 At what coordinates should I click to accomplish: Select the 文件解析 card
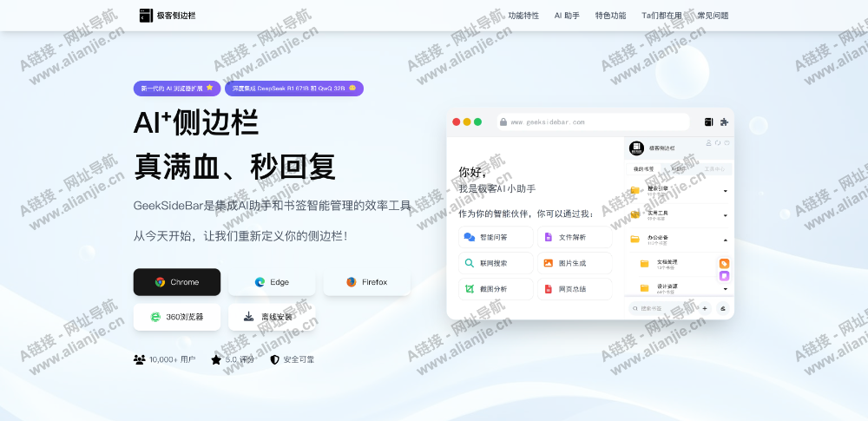point(575,237)
